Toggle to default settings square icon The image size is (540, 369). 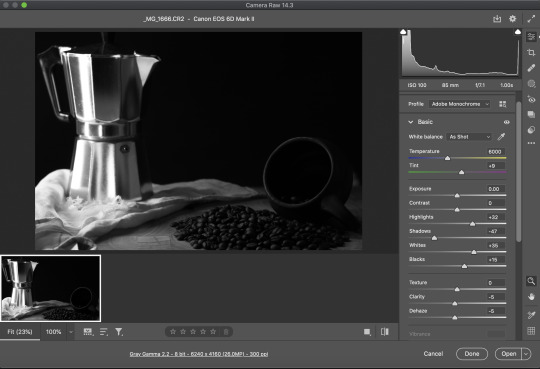(367, 332)
